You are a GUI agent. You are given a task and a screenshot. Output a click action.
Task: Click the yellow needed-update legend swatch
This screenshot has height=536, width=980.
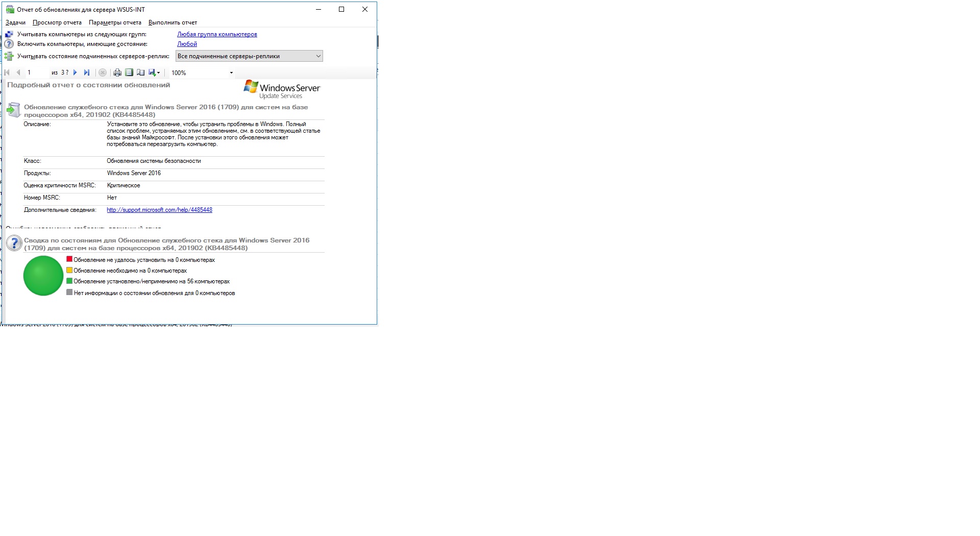69,270
